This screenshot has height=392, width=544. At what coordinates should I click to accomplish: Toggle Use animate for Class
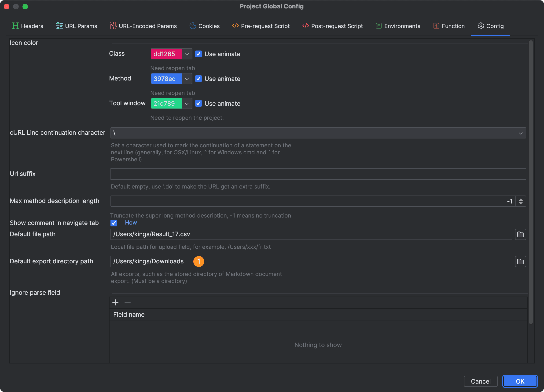point(198,54)
